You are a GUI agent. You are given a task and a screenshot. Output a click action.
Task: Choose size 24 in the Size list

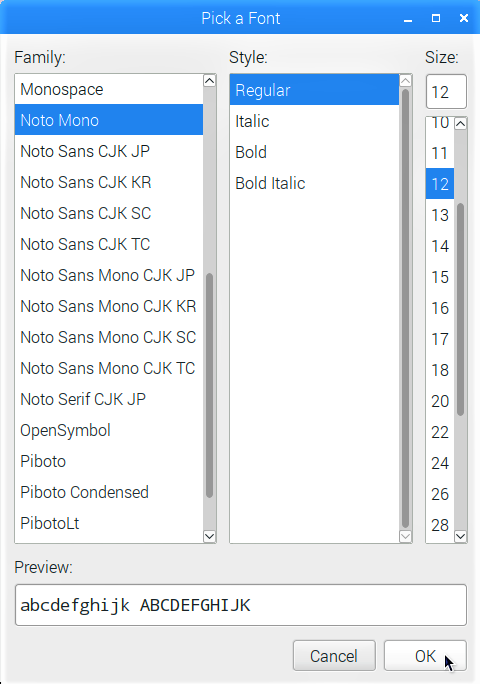[440, 463]
